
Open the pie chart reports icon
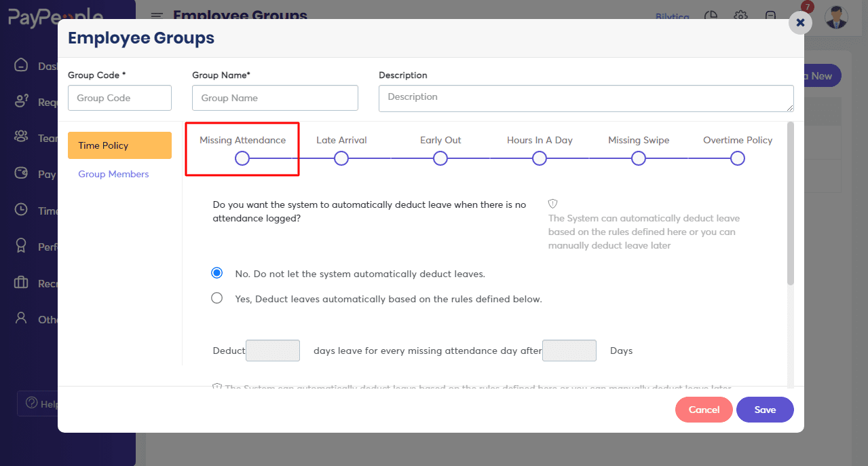(711, 16)
